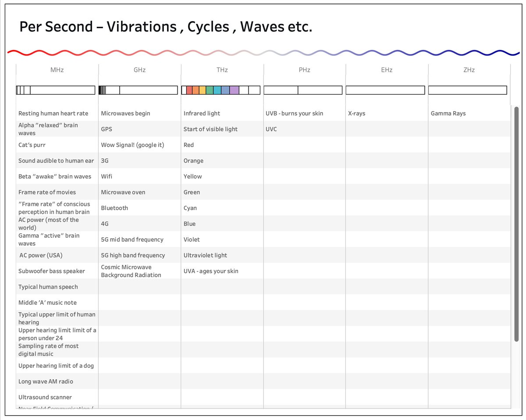
Task: Click the 'X-rays' entry
Action: [x=356, y=113]
